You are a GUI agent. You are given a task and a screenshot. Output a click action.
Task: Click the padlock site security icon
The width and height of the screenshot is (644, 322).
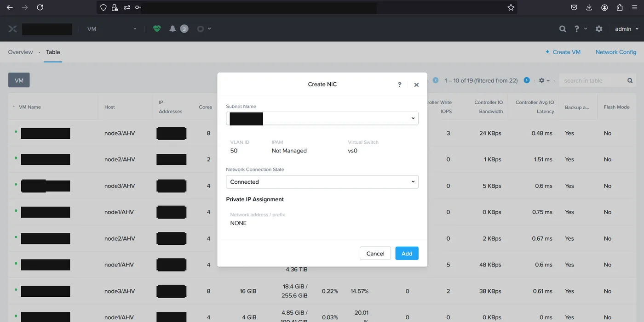coord(115,7)
